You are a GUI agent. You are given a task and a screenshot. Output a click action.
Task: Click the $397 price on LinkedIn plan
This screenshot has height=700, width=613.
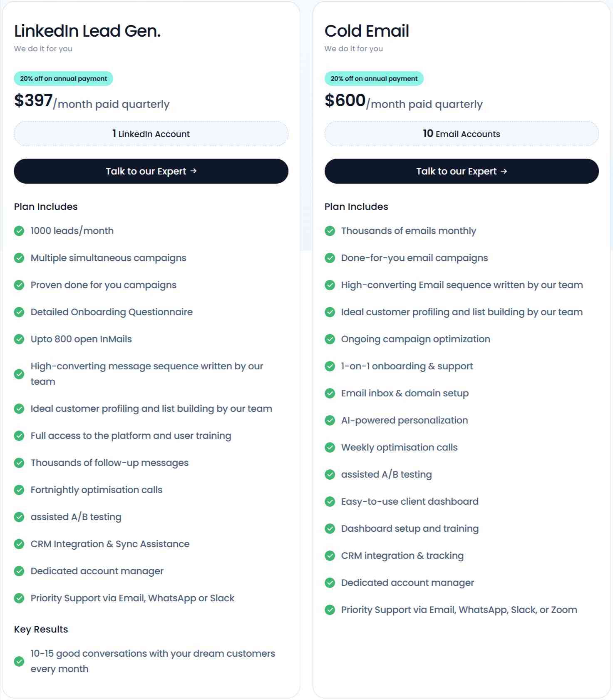(33, 100)
